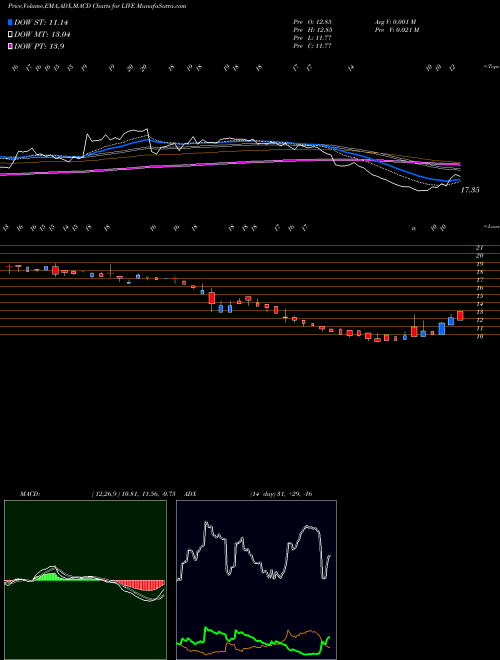Click the 'Pre C: 11.77' close value
Image resolution: width=500 pixels, height=660 pixels.
[x=313, y=46]
